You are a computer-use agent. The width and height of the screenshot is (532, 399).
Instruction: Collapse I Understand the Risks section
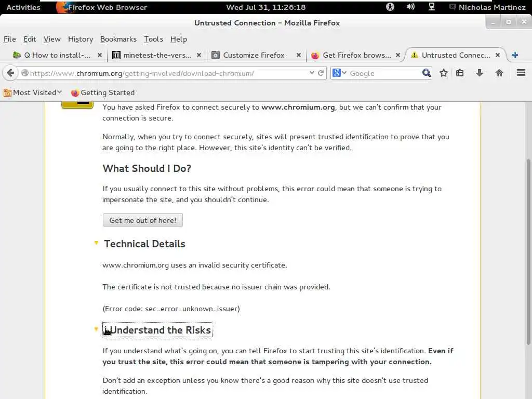coord(96,329)
